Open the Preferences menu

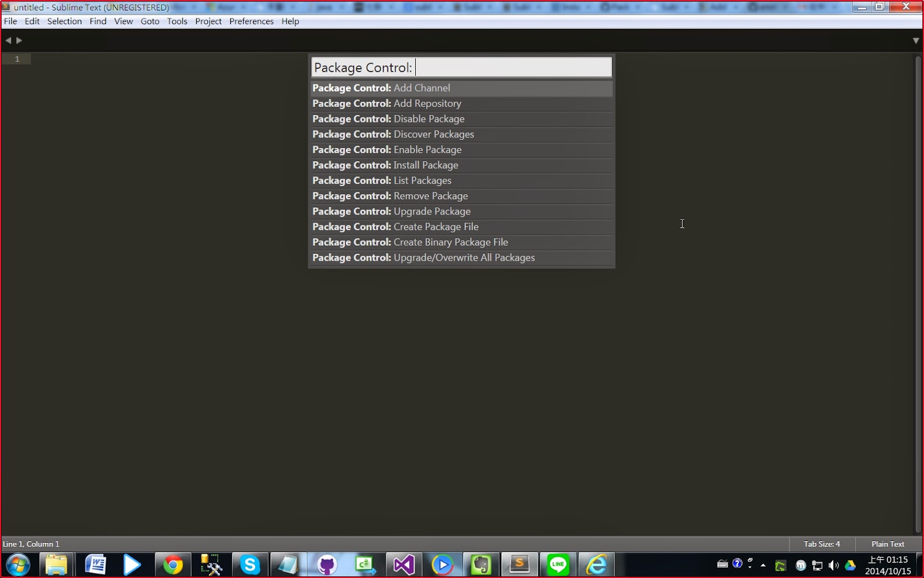252,21
